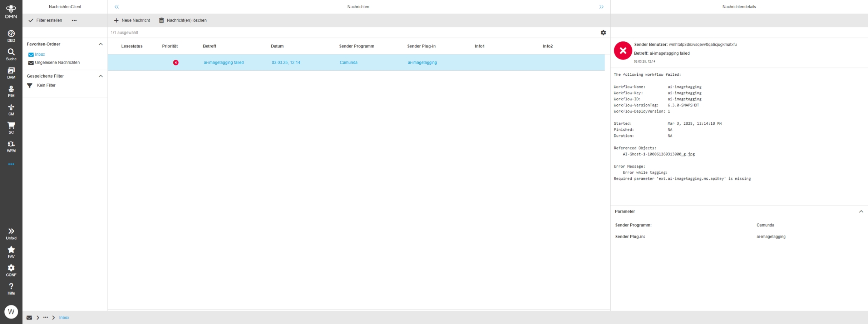Collapse the Favoriten-Ordner section
This screenshot has width=868, height=324.
tap(100, 44)
